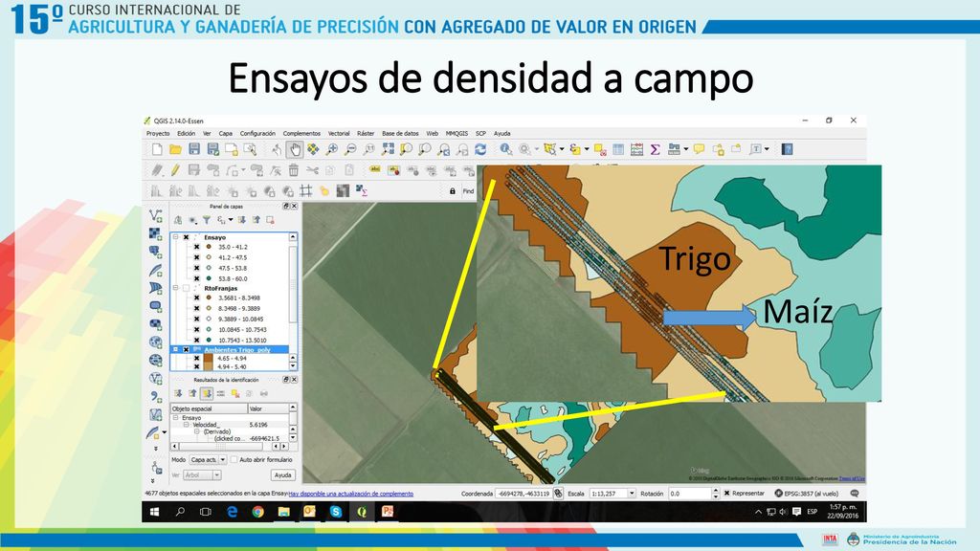The image size is (980, 551).
Task: Open the Capa menu
Action: click(226, 134)
